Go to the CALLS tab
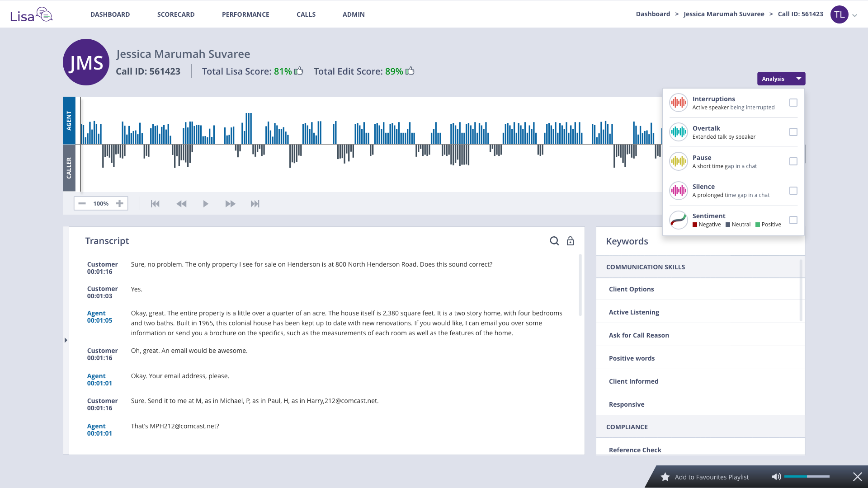This screenshot has height=488, width=868. coord(306,14)
